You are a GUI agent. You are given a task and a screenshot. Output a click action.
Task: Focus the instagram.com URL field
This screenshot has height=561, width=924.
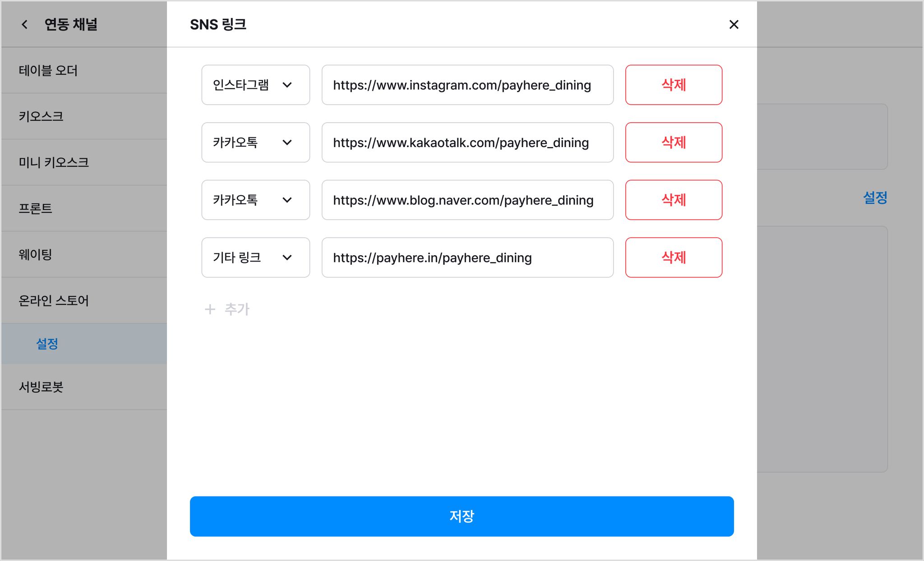point(467,85)
